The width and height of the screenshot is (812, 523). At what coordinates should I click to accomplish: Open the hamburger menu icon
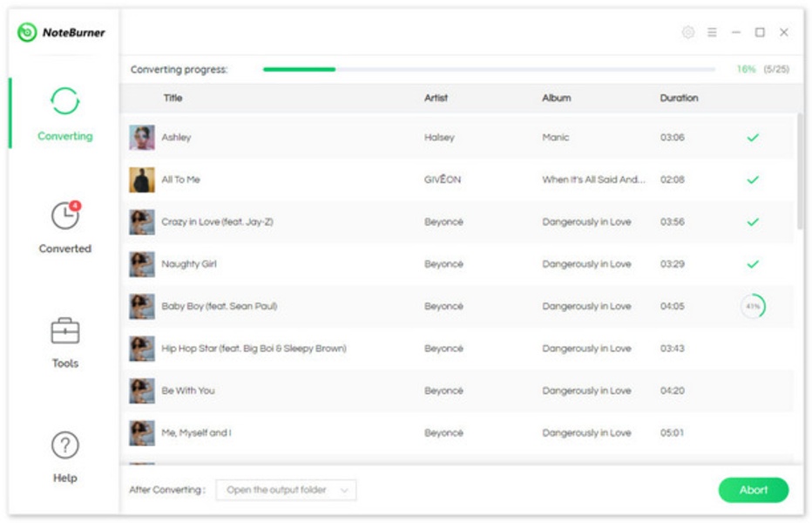(x=712, y=32)
